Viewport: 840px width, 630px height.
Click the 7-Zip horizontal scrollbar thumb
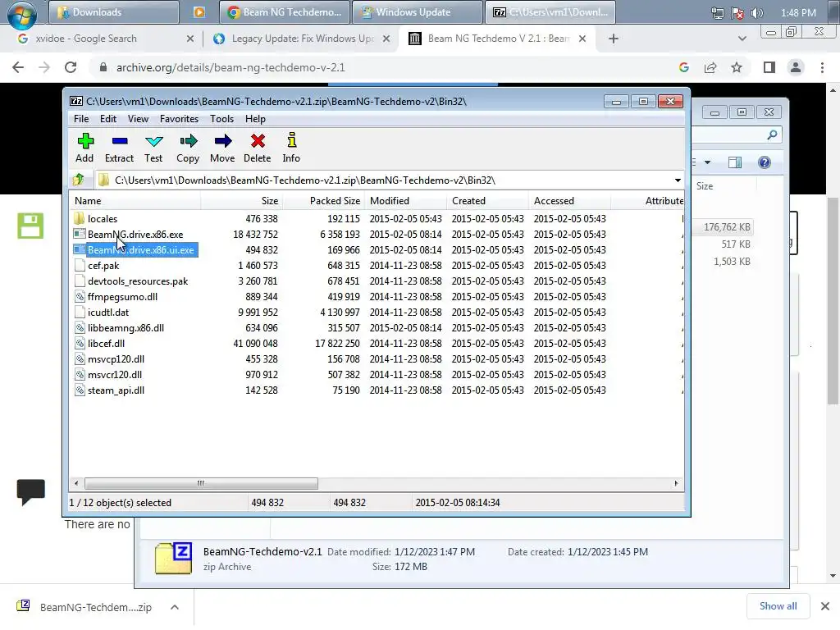pos(201,483)
